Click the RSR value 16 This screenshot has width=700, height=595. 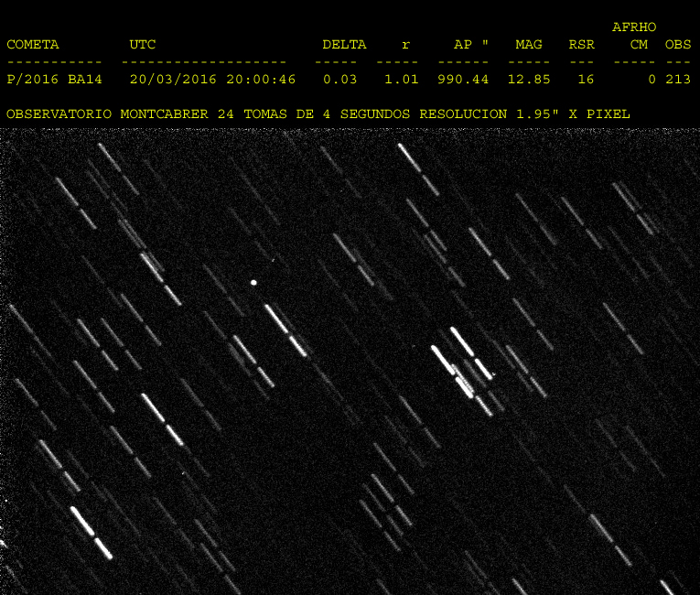(x=586, y=80)
